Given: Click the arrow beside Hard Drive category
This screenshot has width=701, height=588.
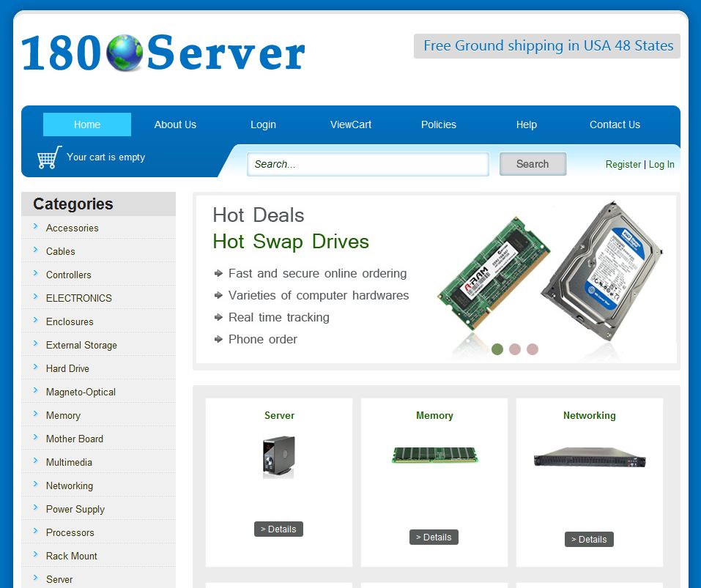Looking at the screenshot, I should 36,368.
